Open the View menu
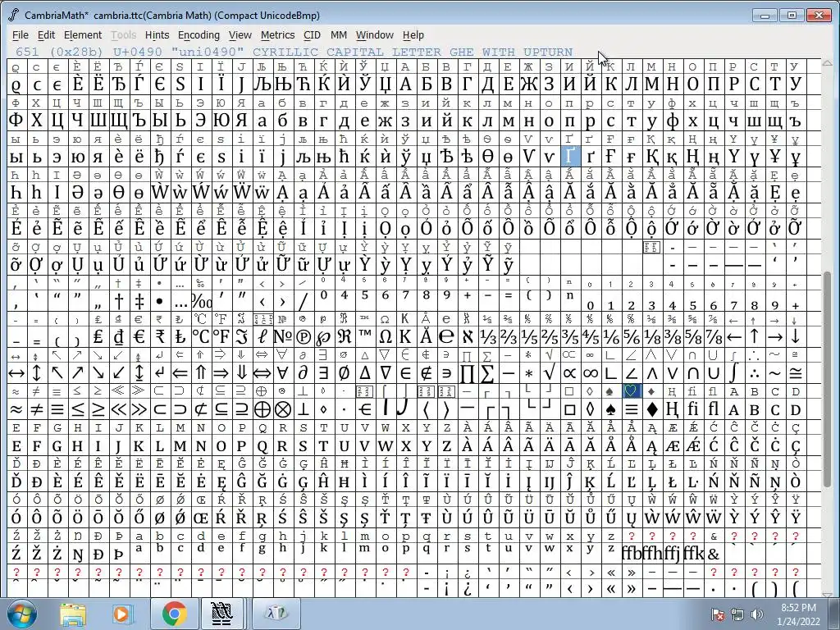The image size is (840, 630). tap(240, 35)
